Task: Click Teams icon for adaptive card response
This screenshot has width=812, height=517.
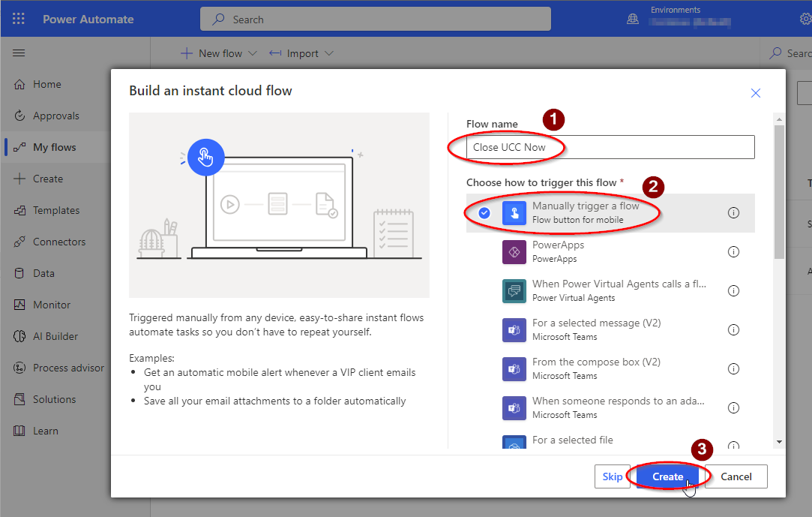Action: [514, 408]
